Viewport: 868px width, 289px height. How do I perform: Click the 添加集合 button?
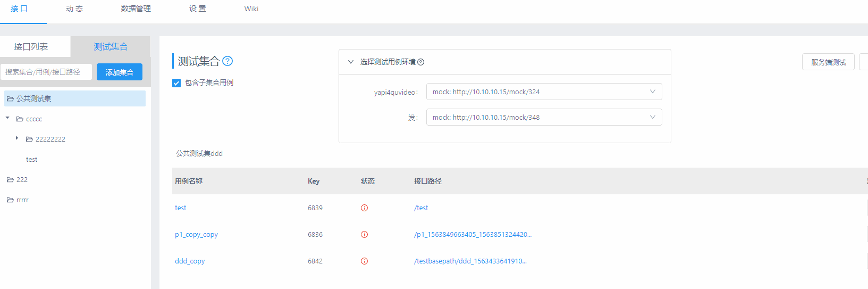(x=120, y=72)
